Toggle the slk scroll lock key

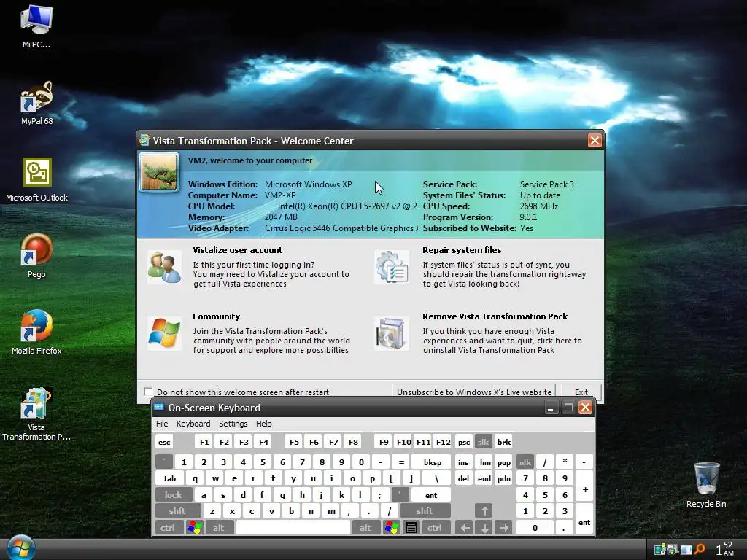coord(483,442)
